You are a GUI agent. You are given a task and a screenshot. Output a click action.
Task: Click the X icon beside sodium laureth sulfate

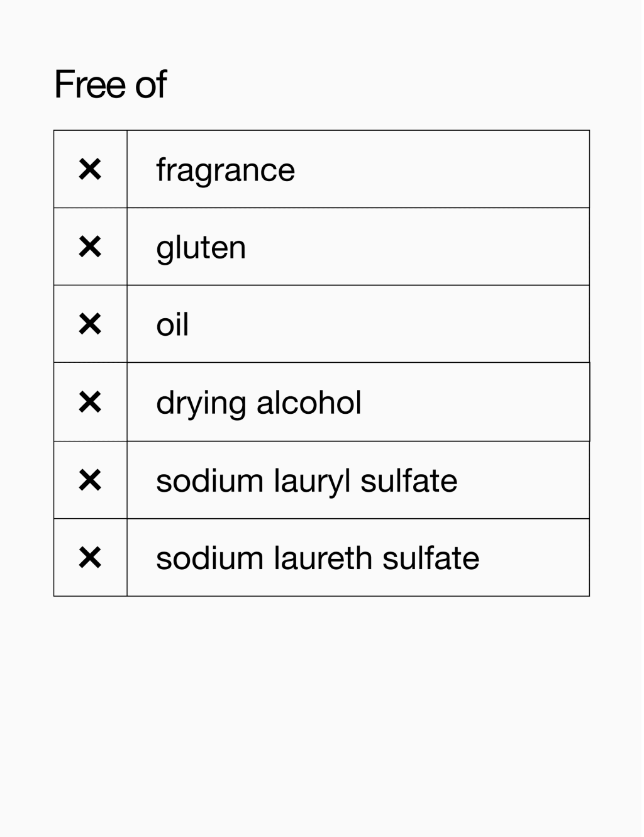point(90,557)
